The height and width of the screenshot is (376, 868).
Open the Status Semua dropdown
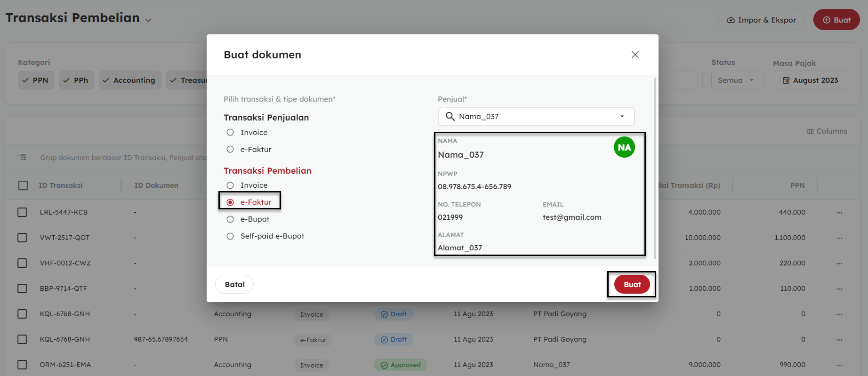click(737, 80)
